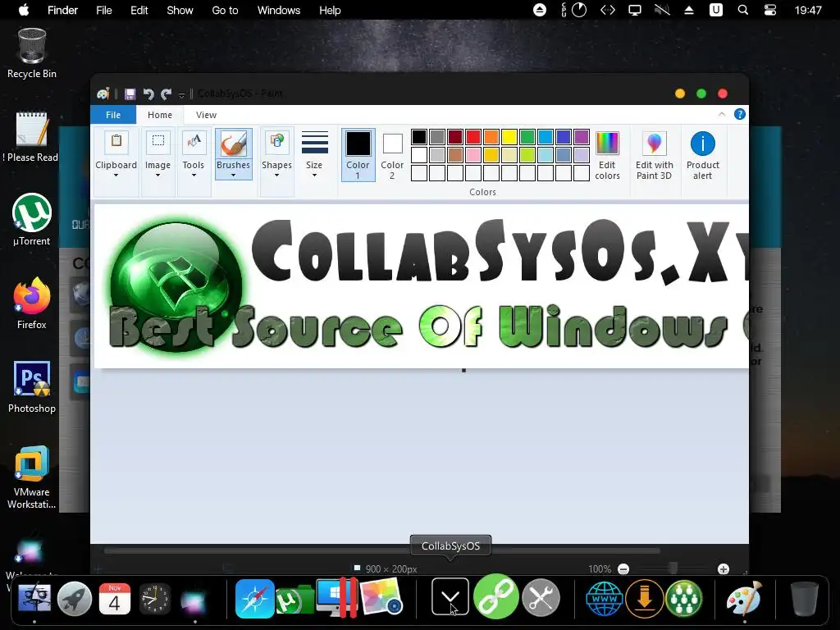Screen dimensions: 840x630
Task: Pick the orange swatch in top row
Action: tap(491, 137)
